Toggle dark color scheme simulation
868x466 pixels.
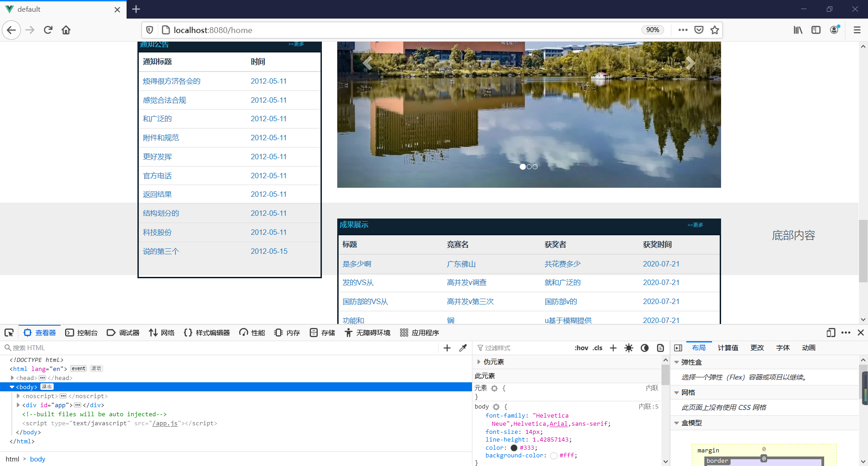[645, 348]
